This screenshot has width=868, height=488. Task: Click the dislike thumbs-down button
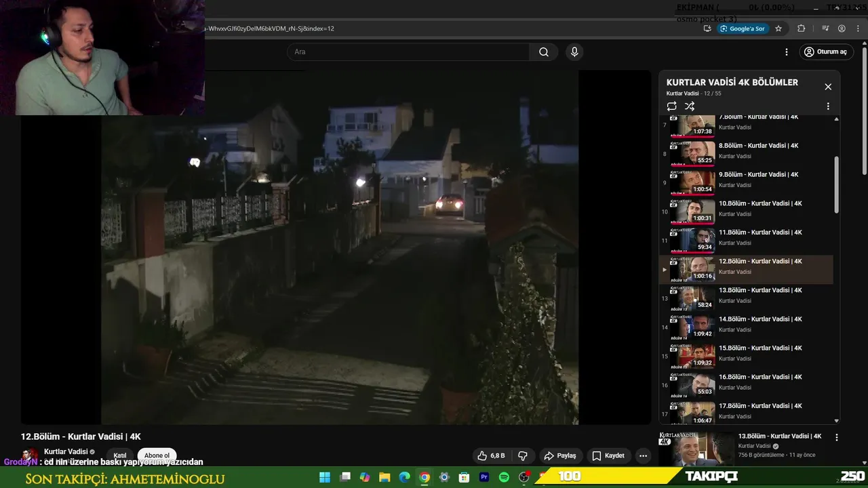523,455
